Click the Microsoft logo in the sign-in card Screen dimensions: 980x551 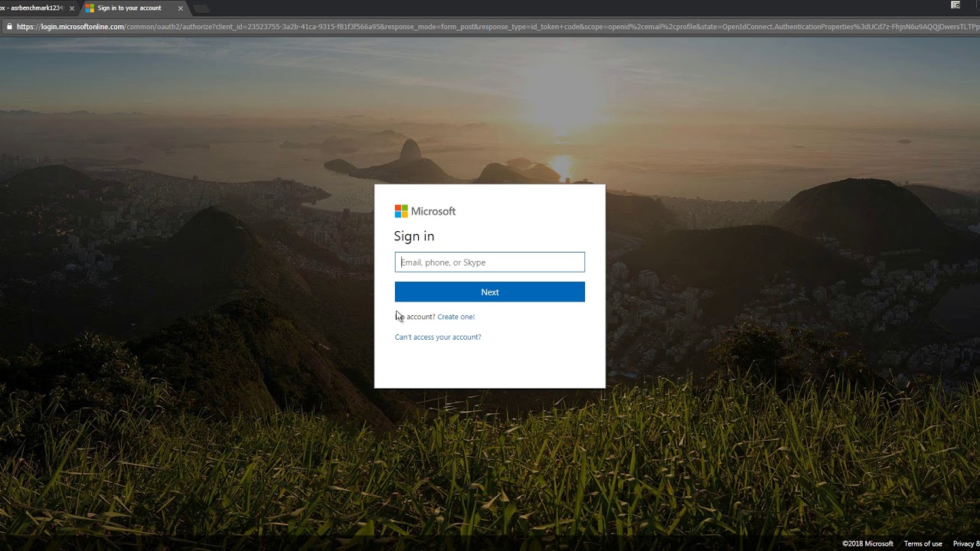tap(425, 211)
